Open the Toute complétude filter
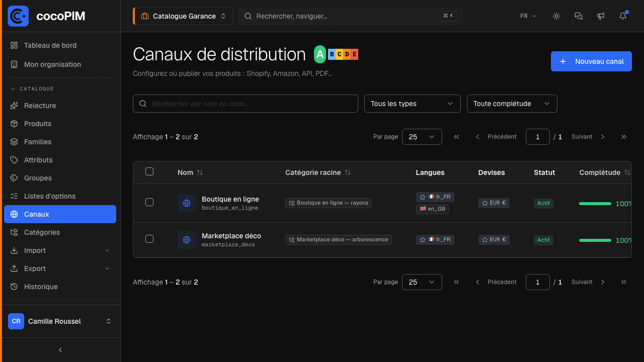Viewport: 644px width, 362px height. click(512, 104)
